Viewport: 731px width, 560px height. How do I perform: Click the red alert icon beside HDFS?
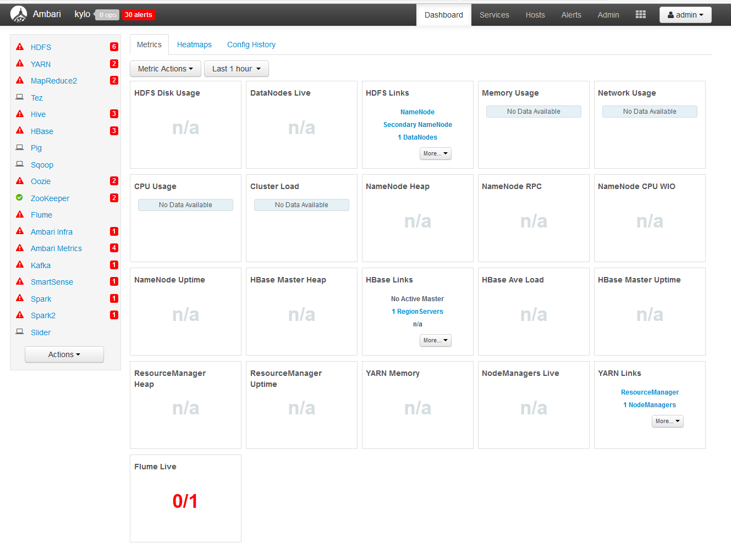pos(20,47)
